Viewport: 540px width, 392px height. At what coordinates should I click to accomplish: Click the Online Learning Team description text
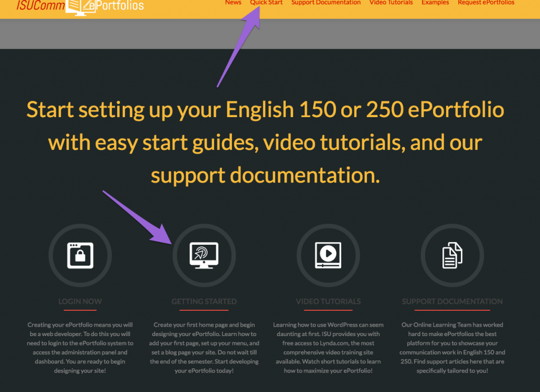click(452, 348)
